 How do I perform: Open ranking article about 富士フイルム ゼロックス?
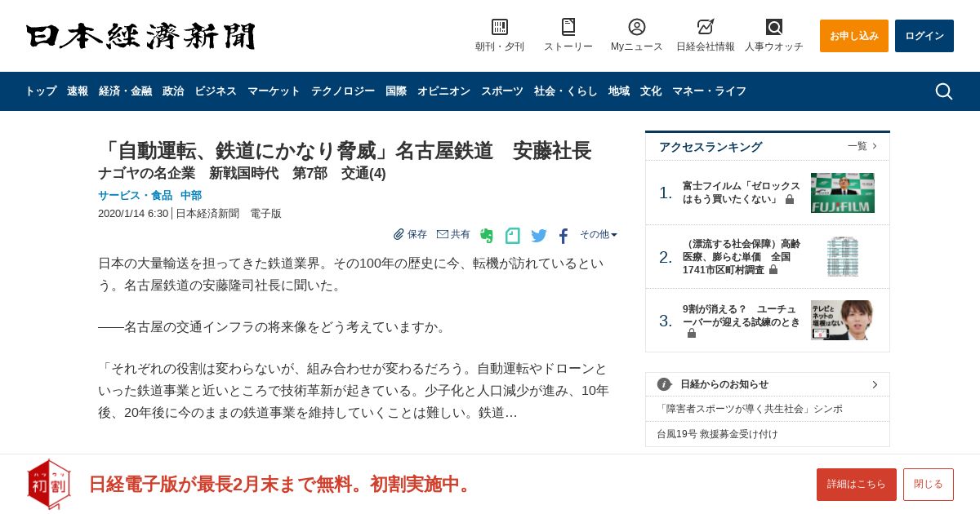pos(741,193)
